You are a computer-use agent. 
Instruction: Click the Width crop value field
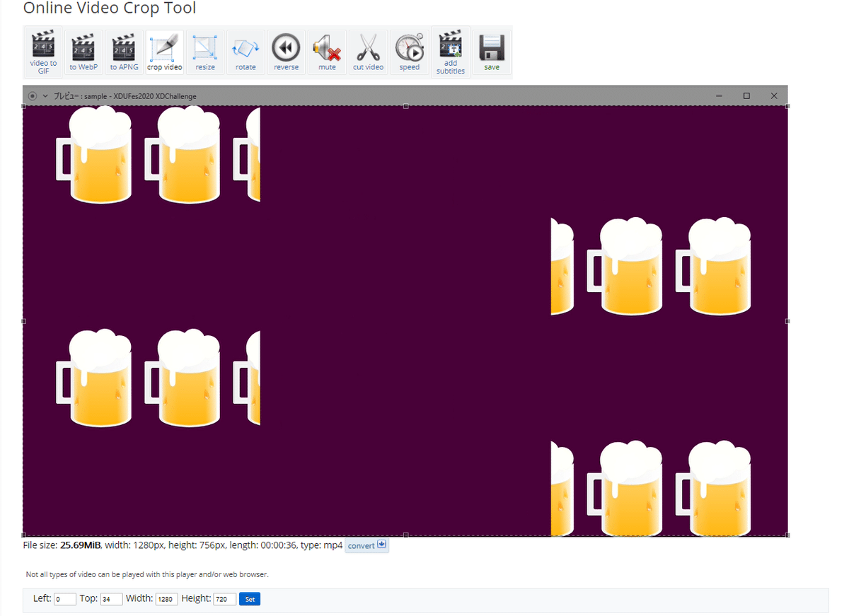tap(166, 599)
